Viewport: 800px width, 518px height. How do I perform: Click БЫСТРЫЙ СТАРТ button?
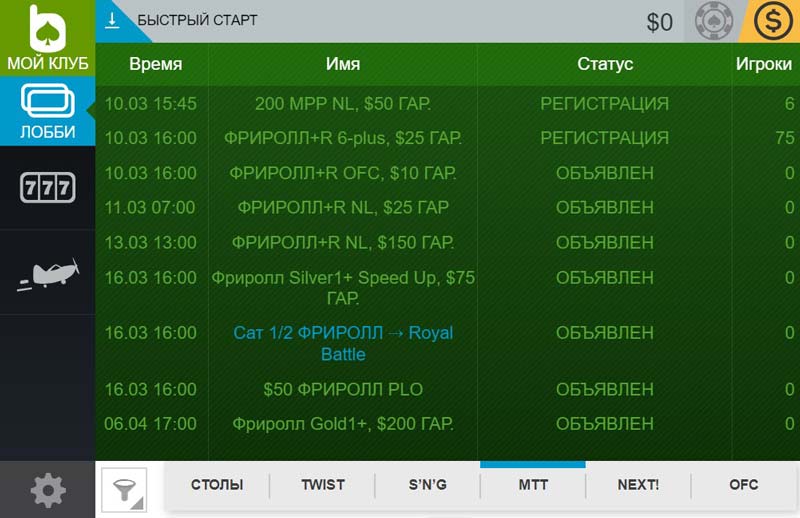[197, 20]
